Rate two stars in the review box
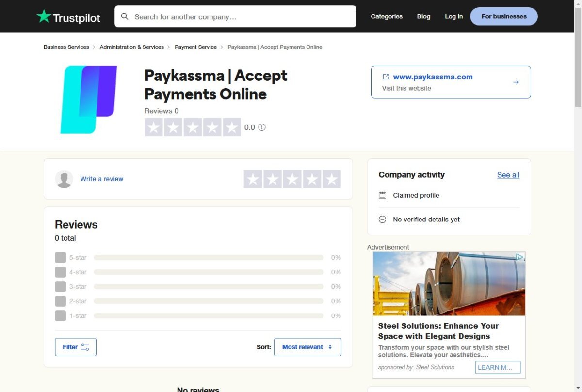Screen dimensions: 582x392 [273, 179]
